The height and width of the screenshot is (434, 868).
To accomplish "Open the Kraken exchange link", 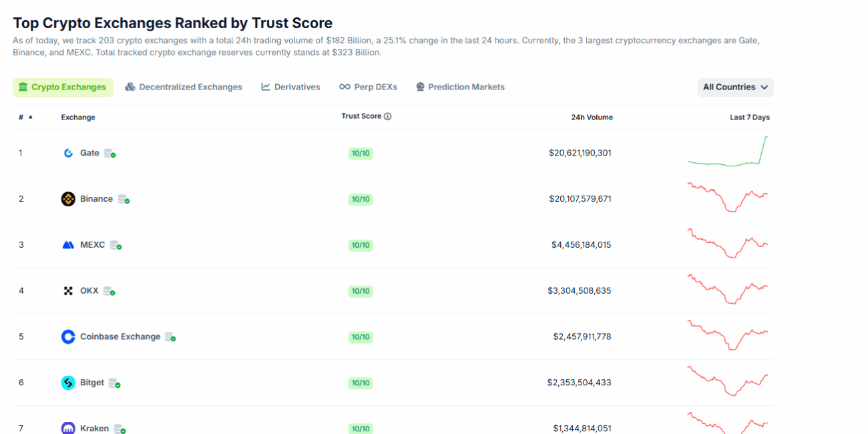I will 94,428.
